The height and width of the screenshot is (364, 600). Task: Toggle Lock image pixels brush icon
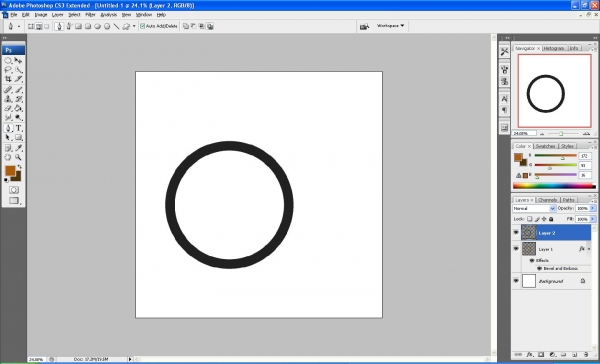[x=537, y=219]
